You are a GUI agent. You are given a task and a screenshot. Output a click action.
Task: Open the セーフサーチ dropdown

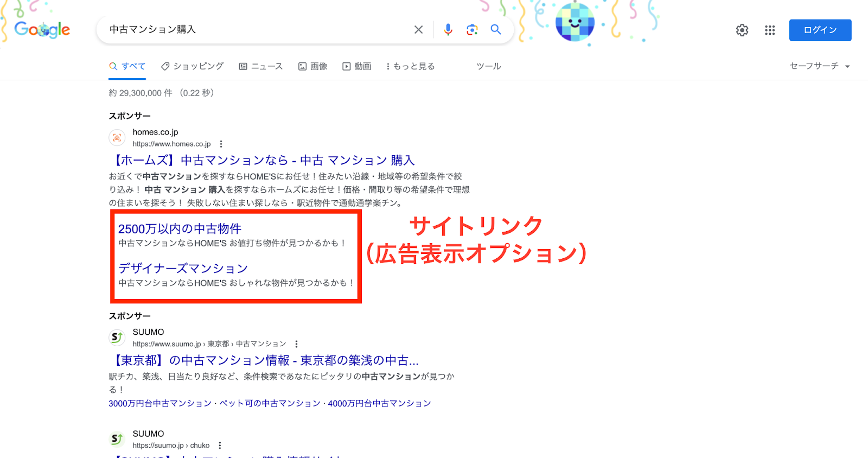pos(820,66)
